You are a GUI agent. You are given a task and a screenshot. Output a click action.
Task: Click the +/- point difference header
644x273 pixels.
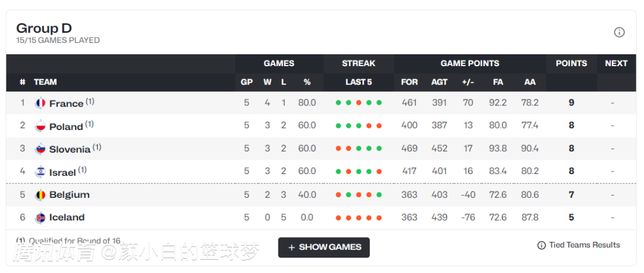click(468, 82)
